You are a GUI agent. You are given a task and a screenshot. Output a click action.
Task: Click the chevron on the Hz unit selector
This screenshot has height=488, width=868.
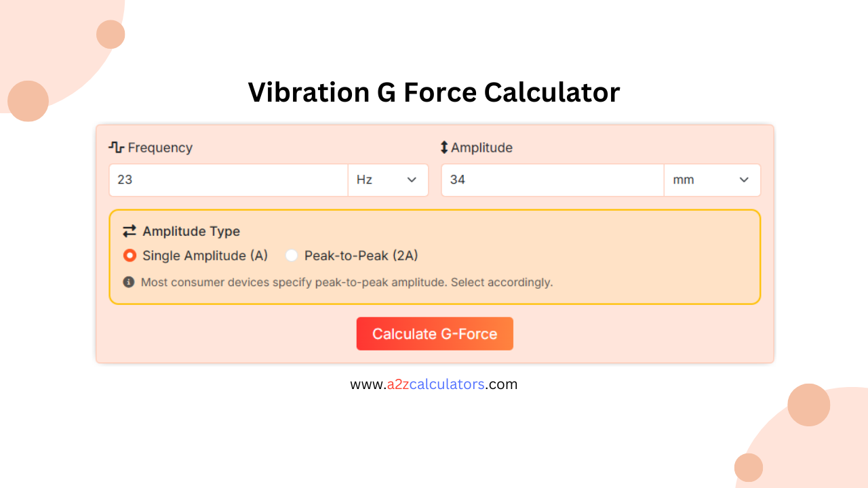click(x=411, y=180)
